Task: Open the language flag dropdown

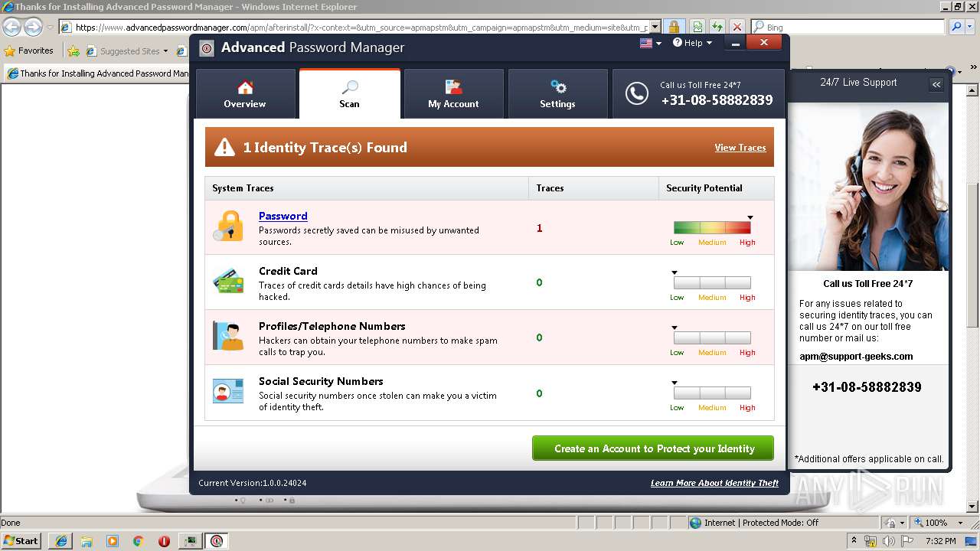Action: point(650,43)
